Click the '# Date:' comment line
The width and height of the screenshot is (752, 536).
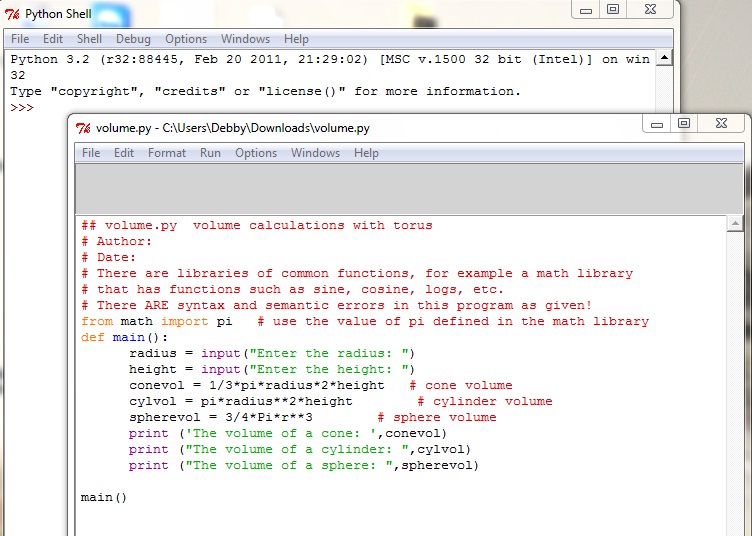click(x=108, y=257)
